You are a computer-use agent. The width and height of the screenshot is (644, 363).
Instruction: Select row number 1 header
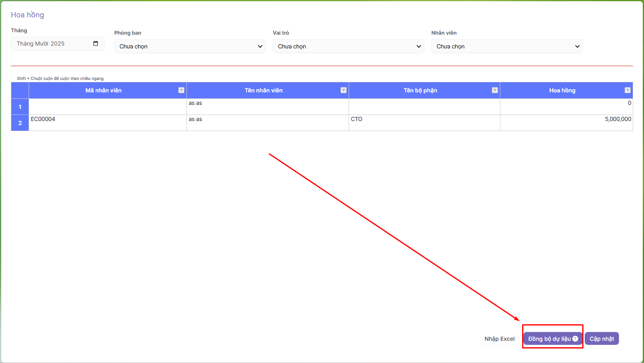pos(20,107)
